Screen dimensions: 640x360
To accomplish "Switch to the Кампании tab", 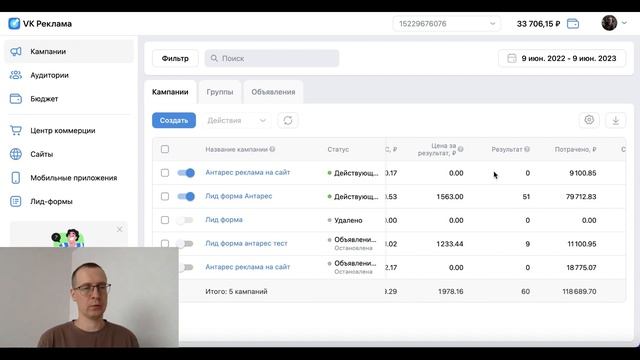I will coord(170,92).
